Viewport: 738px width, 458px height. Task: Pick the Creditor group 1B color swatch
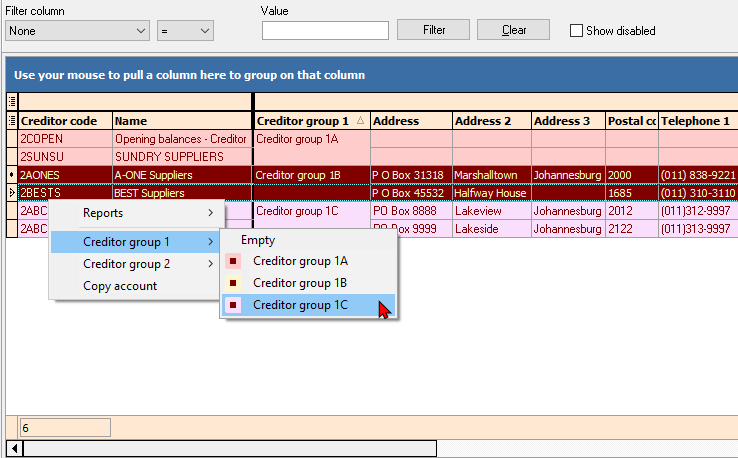[233, 283]
